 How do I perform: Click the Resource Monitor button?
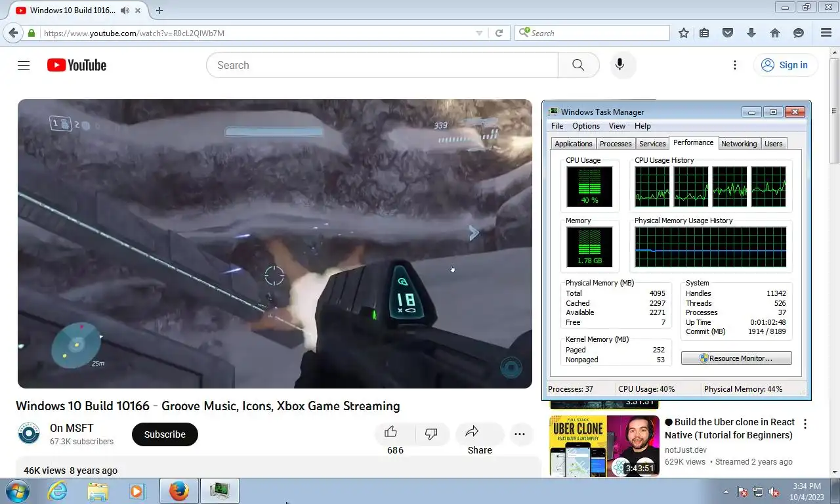[x=736, y=358]
